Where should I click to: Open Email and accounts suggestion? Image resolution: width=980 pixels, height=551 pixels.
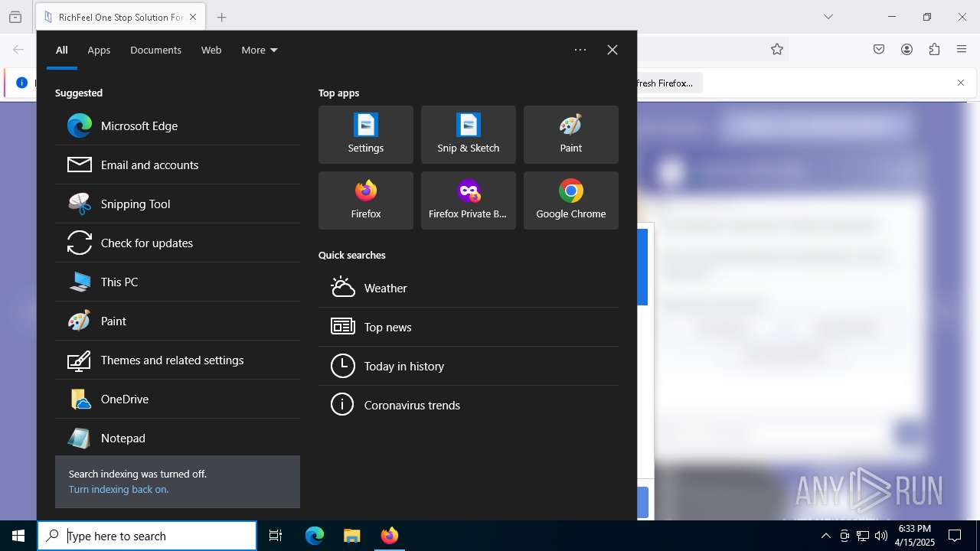click(178, 165)
